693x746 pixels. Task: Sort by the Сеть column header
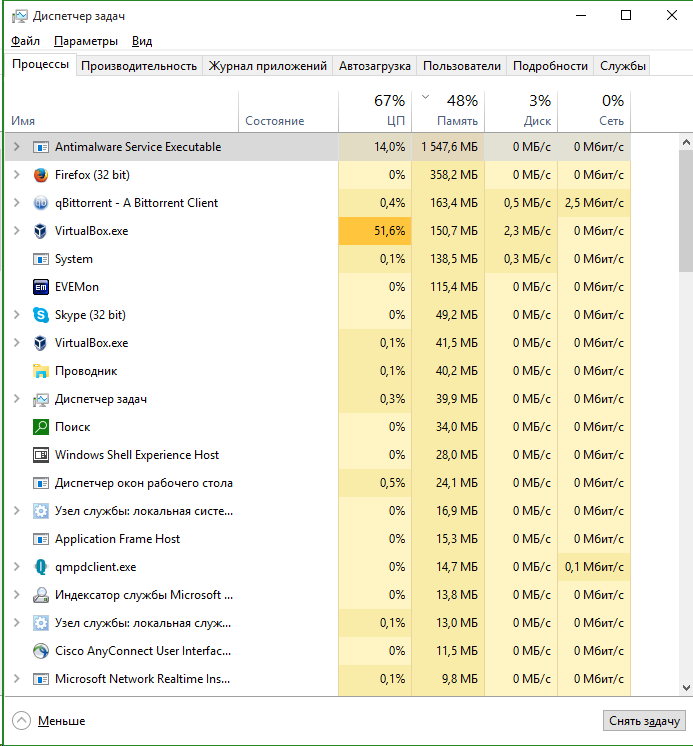pyautogui.click(x=594, y=111)
